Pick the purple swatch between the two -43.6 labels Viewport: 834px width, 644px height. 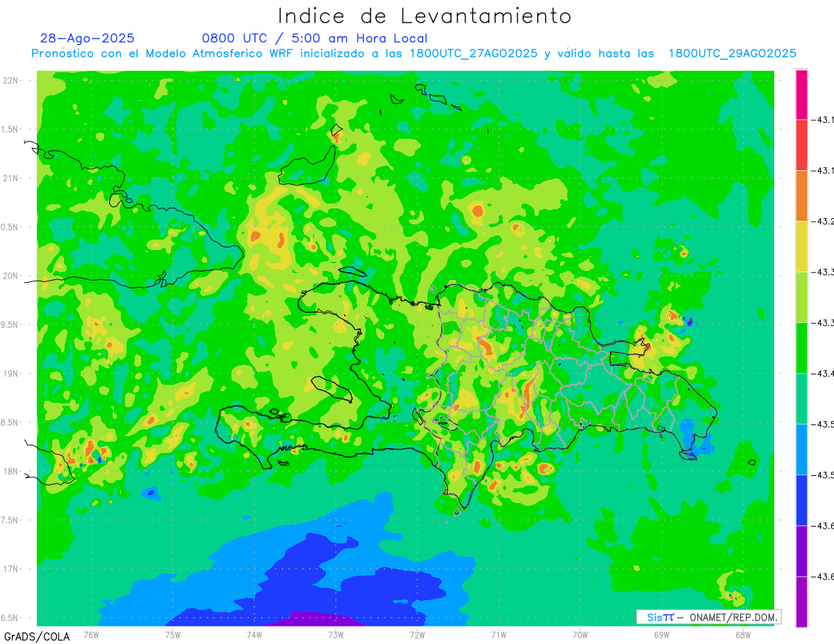tap(801, 551)
